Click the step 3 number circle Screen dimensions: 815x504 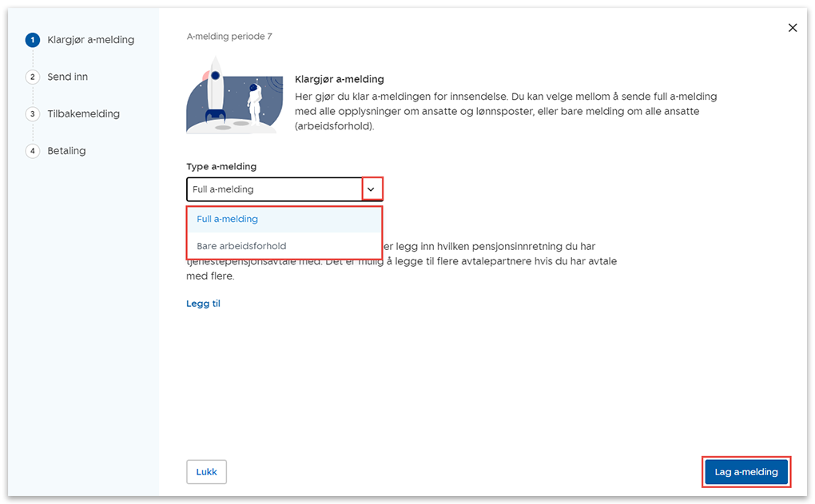33,114
